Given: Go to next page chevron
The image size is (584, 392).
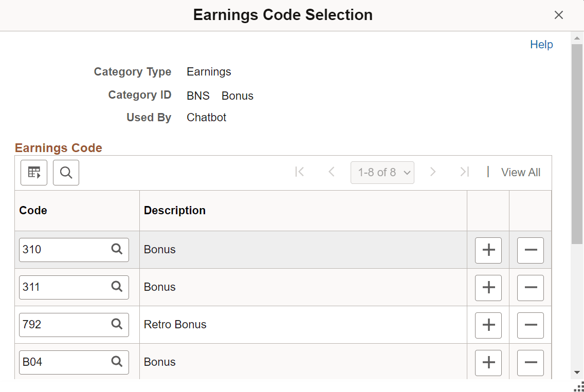Looking at the screenshot, I should pyautogui.click(x=433, y=172).
